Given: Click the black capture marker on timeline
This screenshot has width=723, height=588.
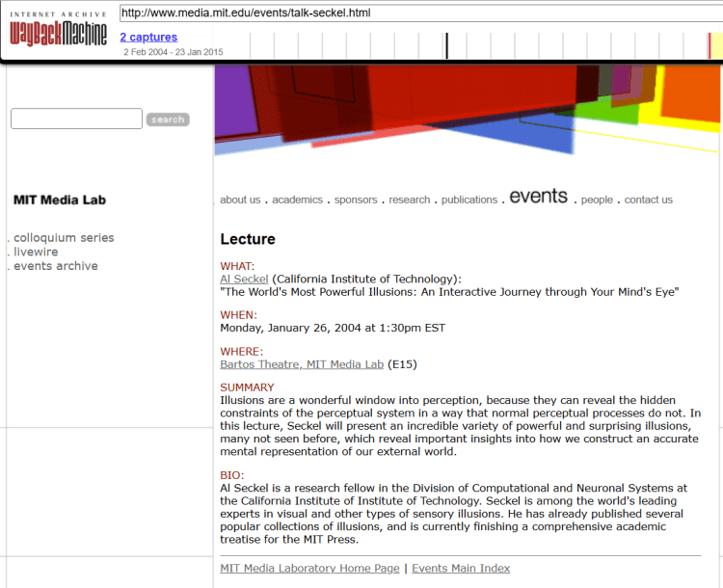Looking at the screenshot, I should coord(446,45).
